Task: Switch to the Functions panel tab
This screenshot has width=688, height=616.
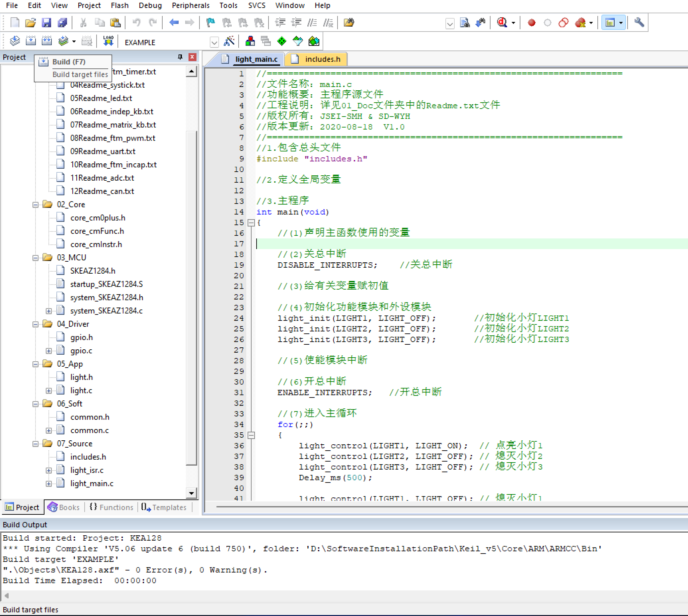Action: click(x=112, y=507)
